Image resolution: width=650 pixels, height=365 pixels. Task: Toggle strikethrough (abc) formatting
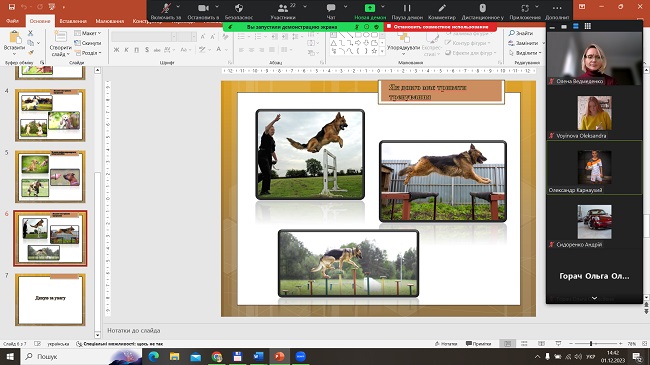[x=157, y=50]
